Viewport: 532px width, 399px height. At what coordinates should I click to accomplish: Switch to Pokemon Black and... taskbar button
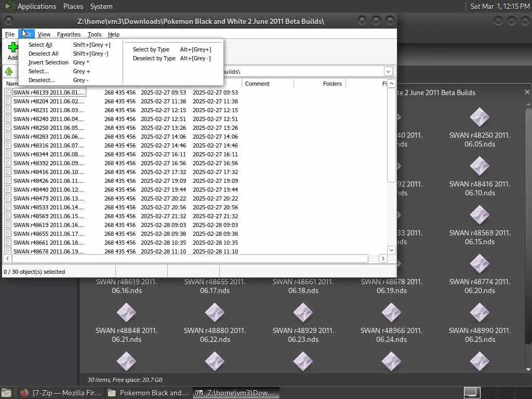(x=148, y=393)
